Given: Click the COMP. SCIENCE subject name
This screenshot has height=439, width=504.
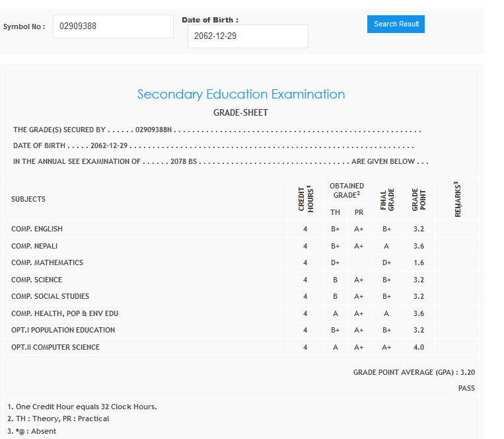Looking at the screenshot, I should pos(36,280).
